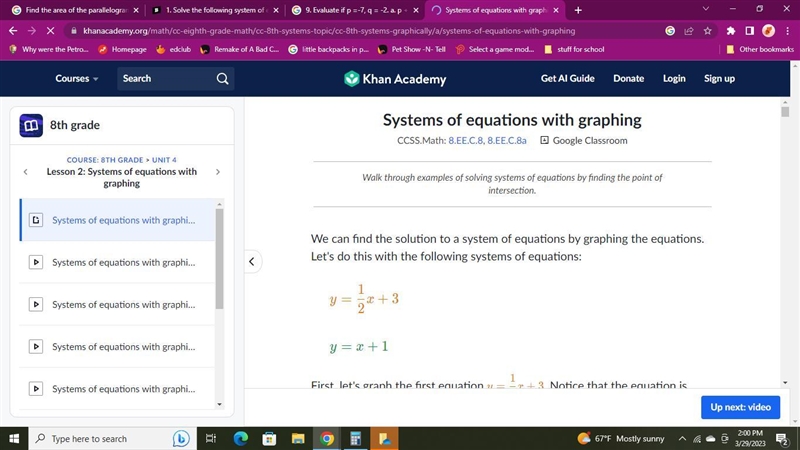
Task: Open the 'edclub' bookmark
Action: (x=173, y=49)
